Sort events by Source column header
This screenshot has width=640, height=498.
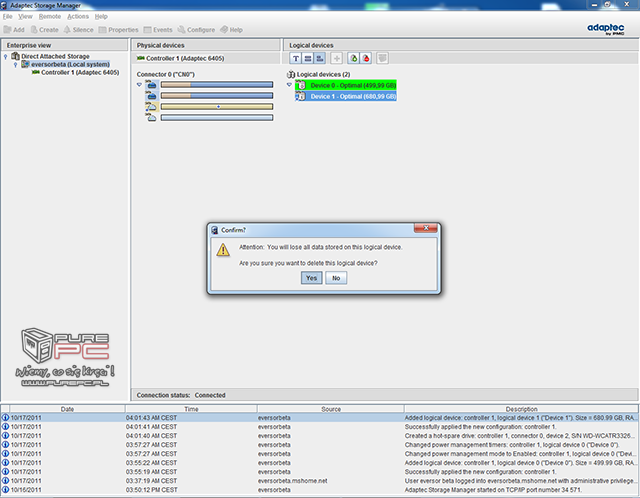click(331, 409)
